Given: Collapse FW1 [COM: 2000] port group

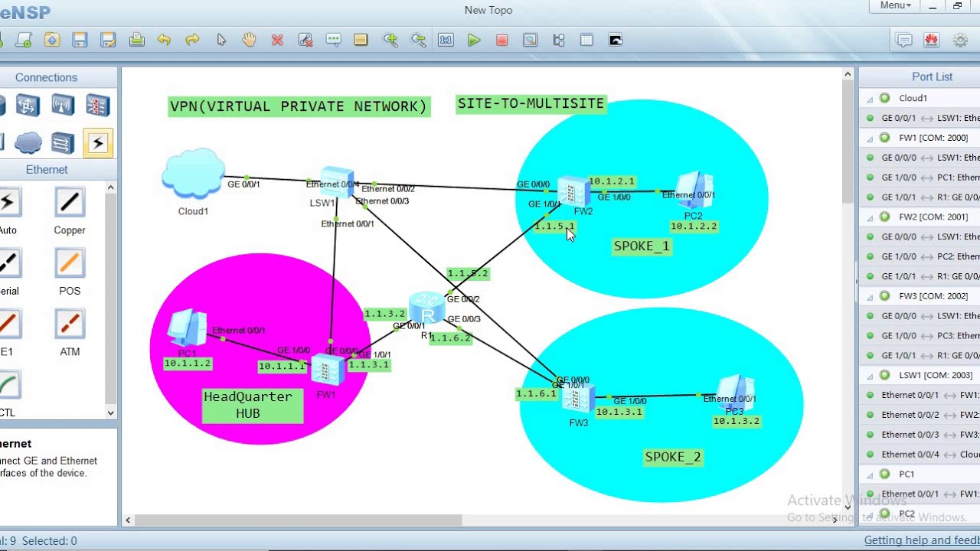Looking at the screenshot, I should 870,139.
